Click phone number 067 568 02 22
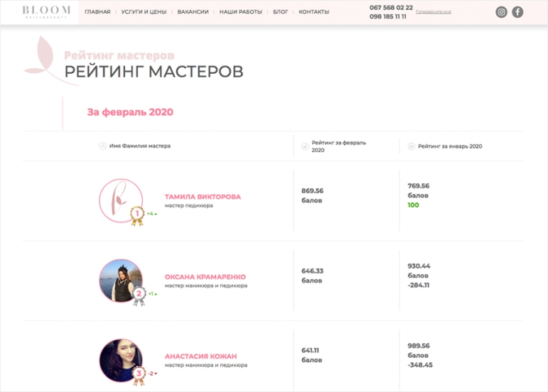 [x=391, y=8]
